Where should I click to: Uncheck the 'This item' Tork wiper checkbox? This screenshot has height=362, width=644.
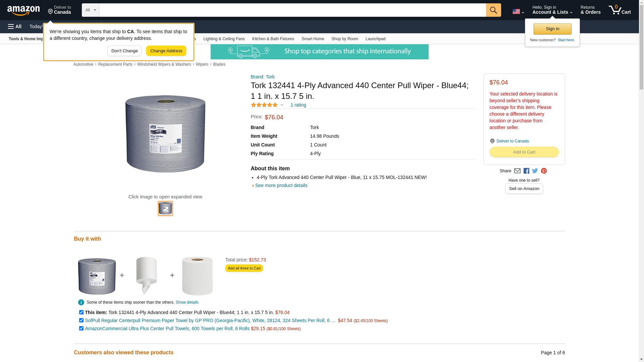coord(81,312)
